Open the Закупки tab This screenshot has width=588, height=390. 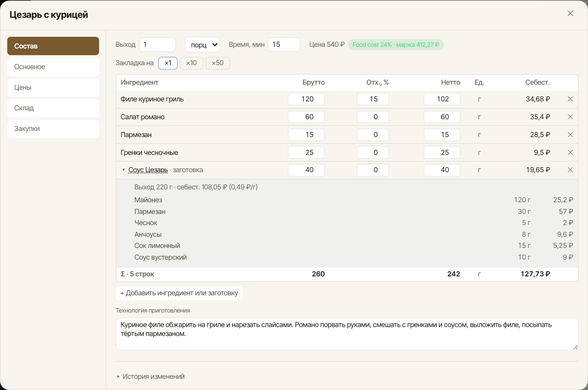(53, 129)
